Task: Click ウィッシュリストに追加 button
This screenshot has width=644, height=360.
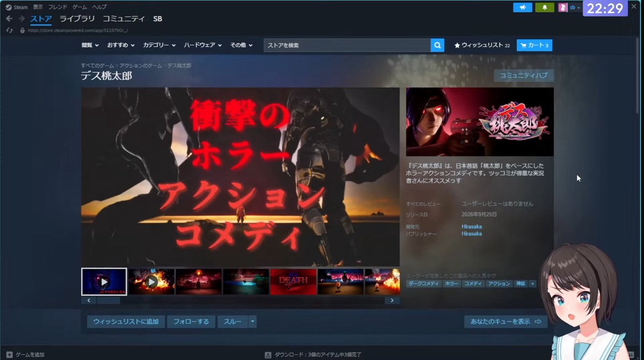Action: [126, 322]
